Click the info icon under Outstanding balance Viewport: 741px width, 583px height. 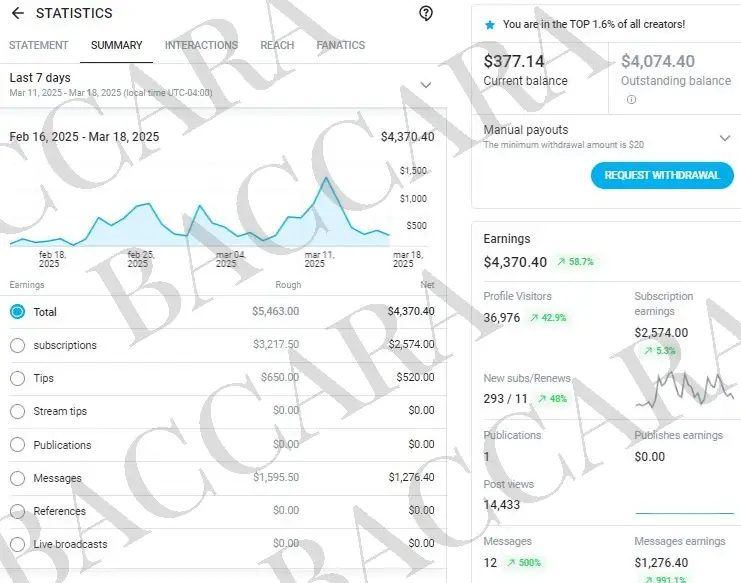point(631,99)
